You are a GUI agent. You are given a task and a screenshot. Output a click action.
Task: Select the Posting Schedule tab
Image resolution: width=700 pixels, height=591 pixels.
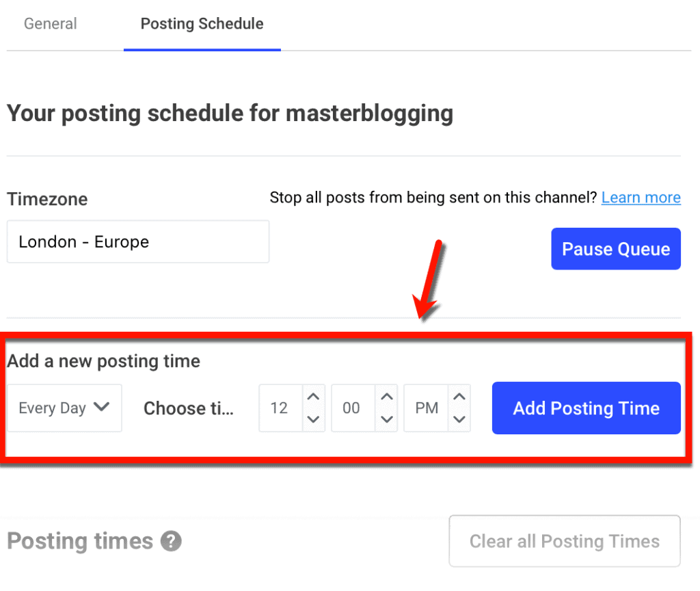[202, 23]
